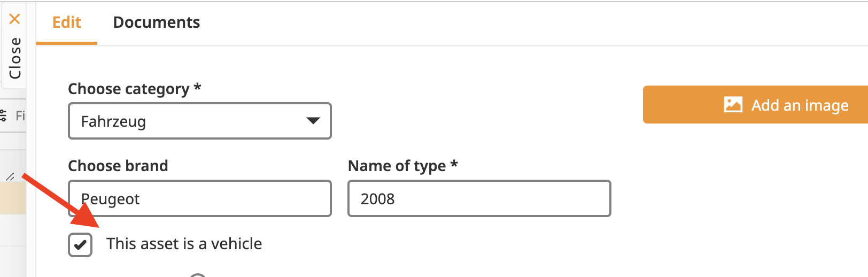Uncheck the vehicle asset checkbox

click(x=80, y=245)
